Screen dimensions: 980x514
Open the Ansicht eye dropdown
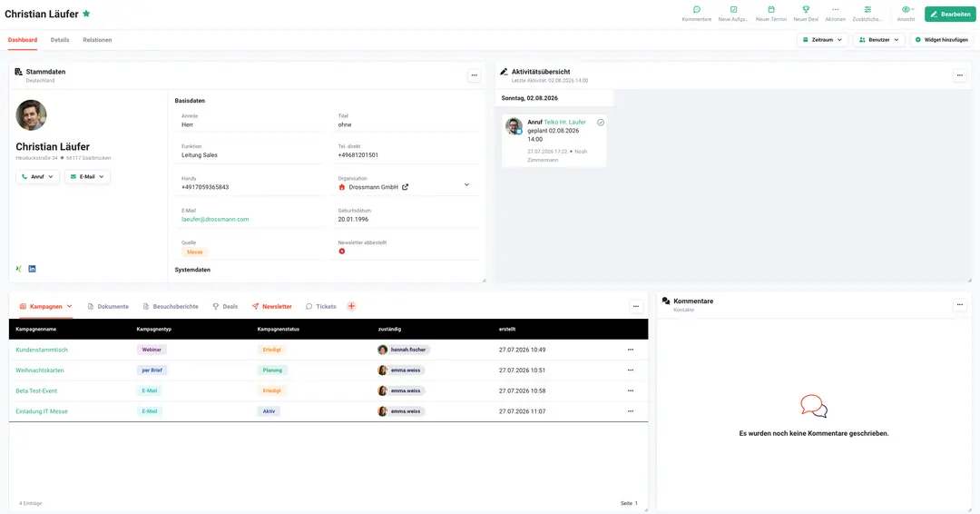click(x=906, y=14)
